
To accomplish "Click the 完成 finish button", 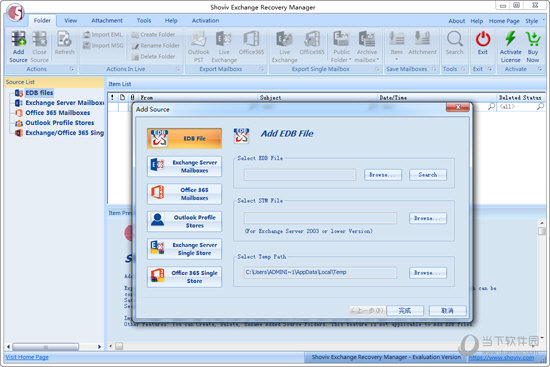I will (405, 311).
